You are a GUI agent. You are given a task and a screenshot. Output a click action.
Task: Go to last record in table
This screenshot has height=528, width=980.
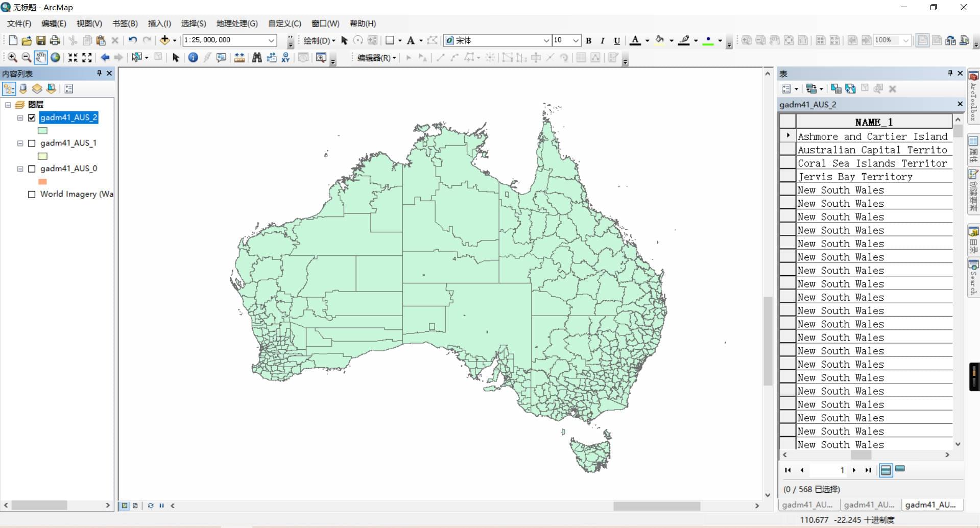[x=868, y=470]
